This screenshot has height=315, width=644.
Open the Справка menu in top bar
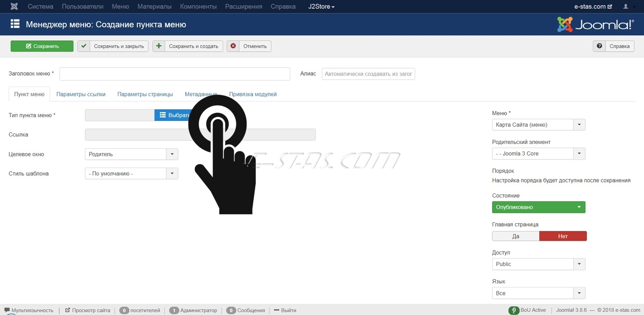point(283,7)
